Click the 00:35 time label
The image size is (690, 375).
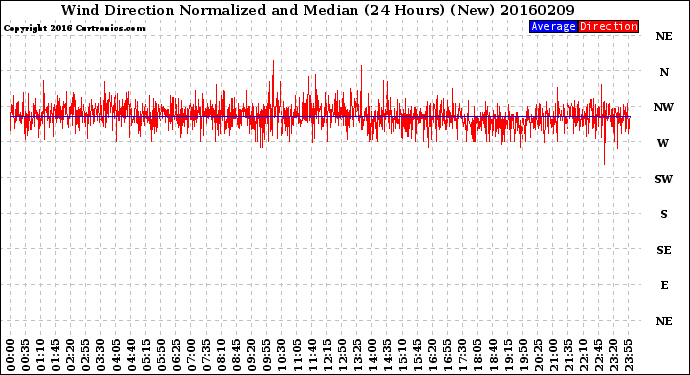coord(26,355)
